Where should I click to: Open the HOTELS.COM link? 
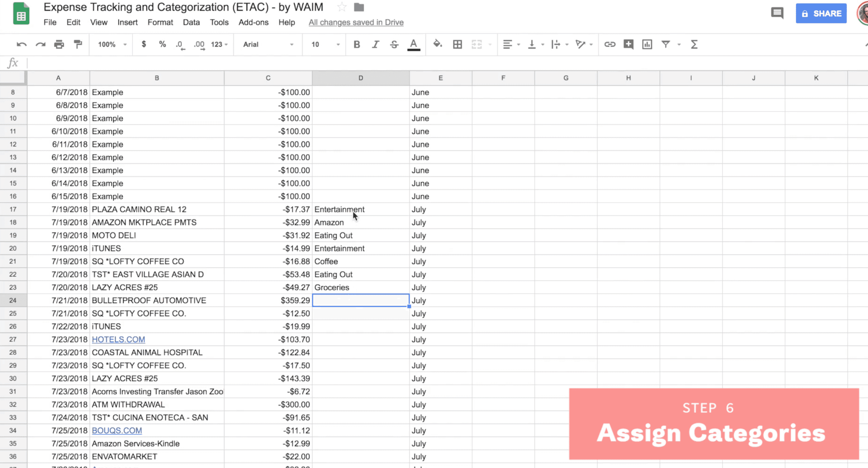click(x=118, y=339)
